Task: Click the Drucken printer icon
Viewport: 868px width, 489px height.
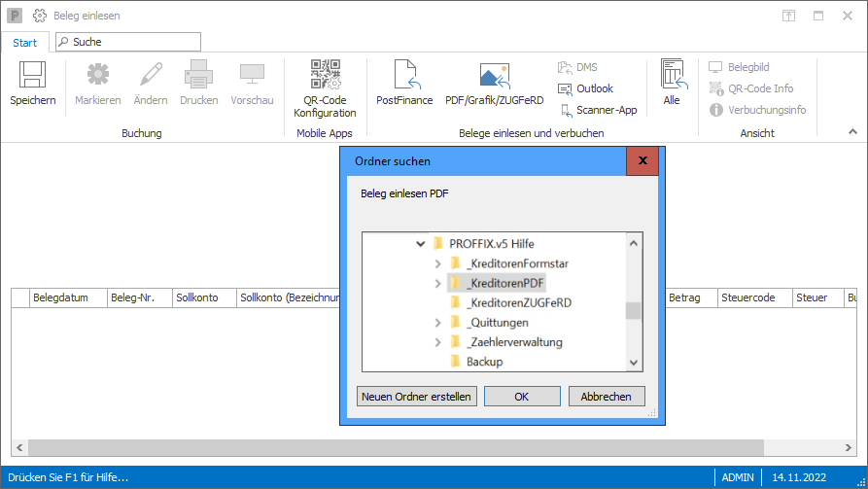Action: pyautogui.click(x=198, y=74)
